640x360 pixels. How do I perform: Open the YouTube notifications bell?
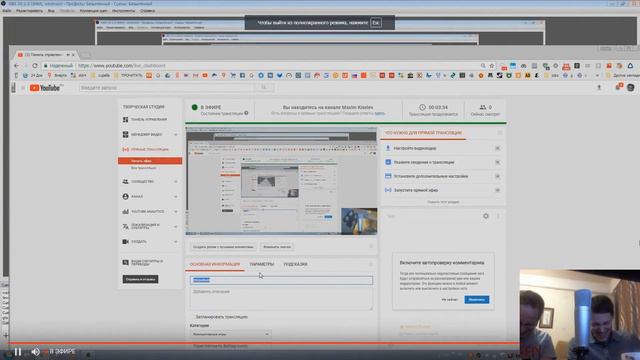tap(619, 87)
